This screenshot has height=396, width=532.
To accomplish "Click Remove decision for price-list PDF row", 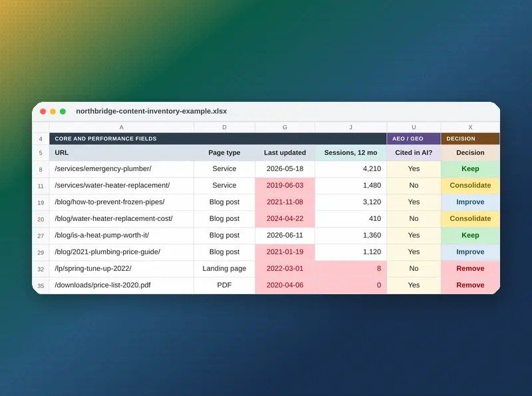I will click(470, 286).
